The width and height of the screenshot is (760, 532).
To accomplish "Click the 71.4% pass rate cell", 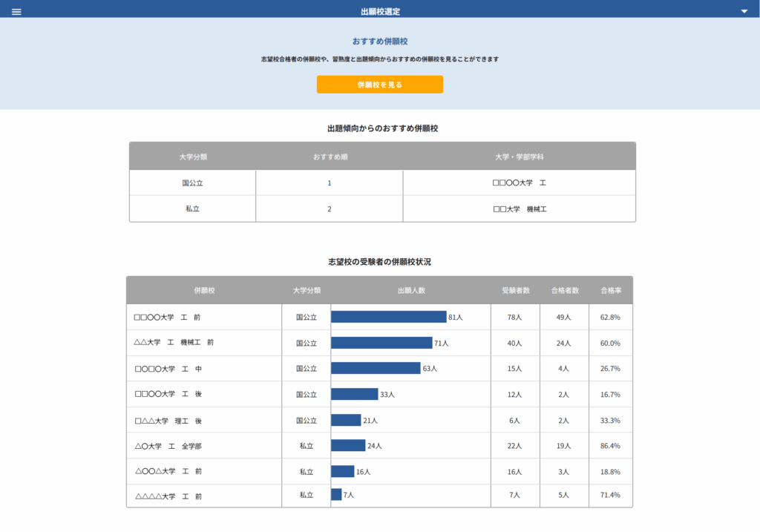I will pyautogui.click(x=610, y=495).
